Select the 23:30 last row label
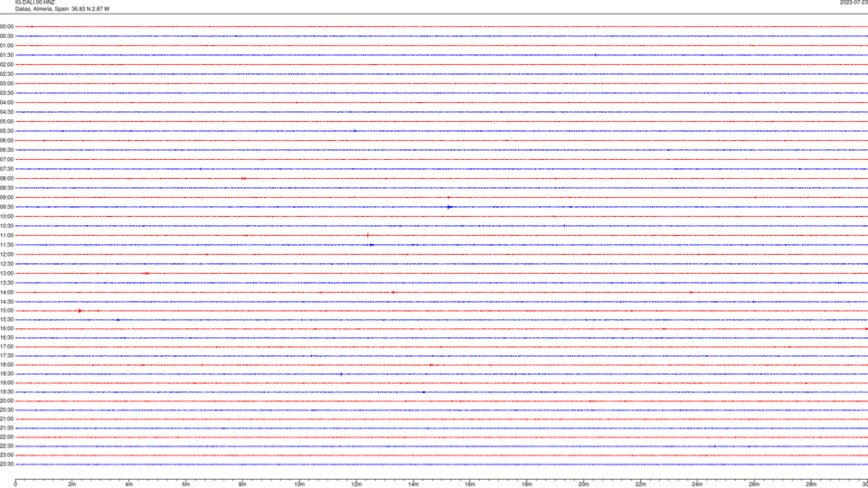This screenshot has height=488, width=868. [6, 465]
